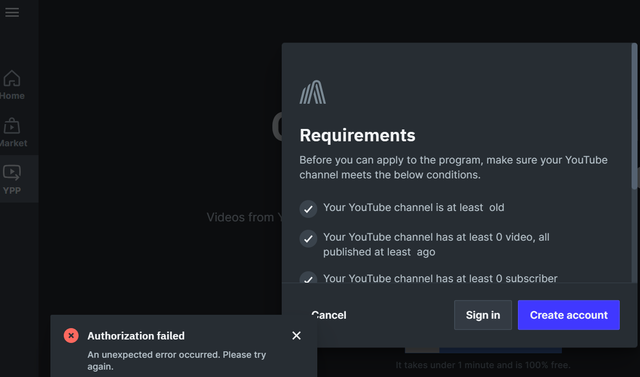640x377 pixels.
Task: Select the Market label in sidebar
Action: [13, 143]
